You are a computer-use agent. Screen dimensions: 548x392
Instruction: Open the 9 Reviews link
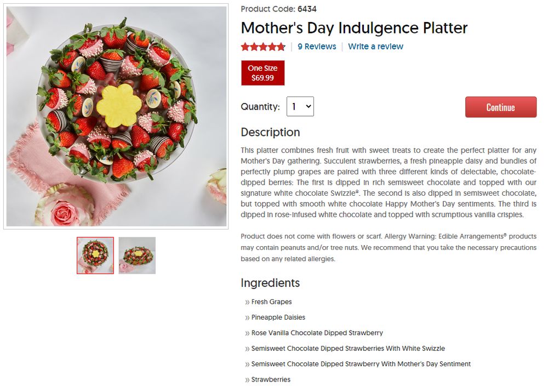click(317, 47)
